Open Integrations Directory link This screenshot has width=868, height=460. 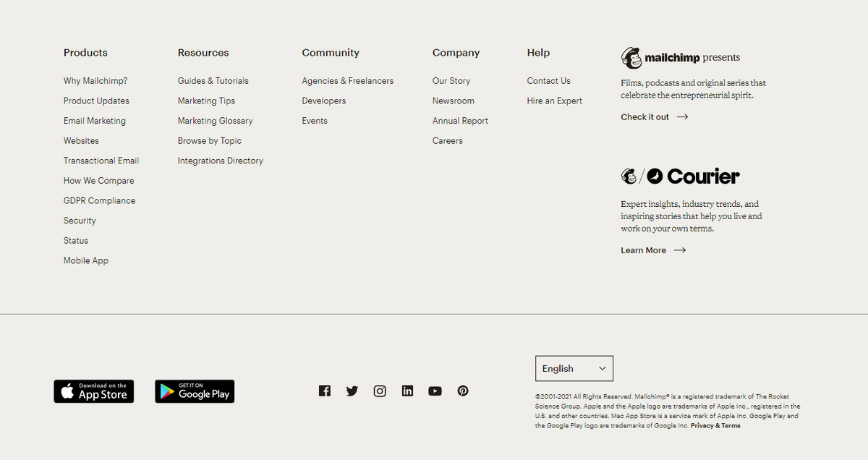221,161
